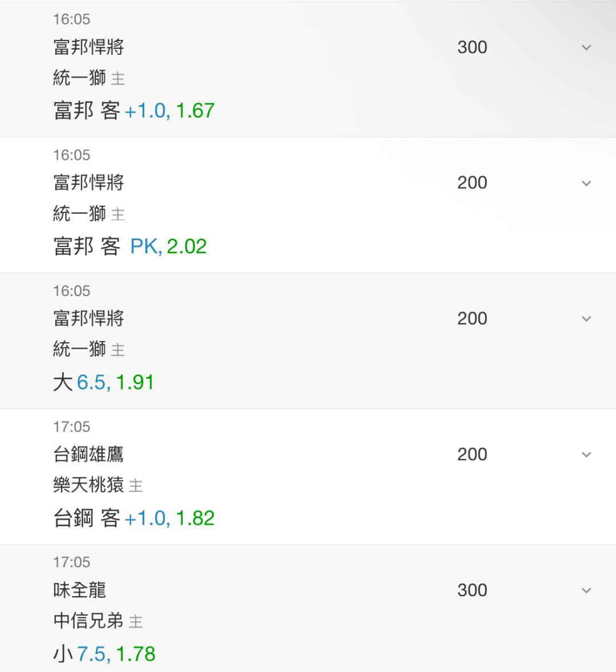This screenshot has width=616, height=672.
Task: Open the 中信兄弟 home team name
Action: 88,621
